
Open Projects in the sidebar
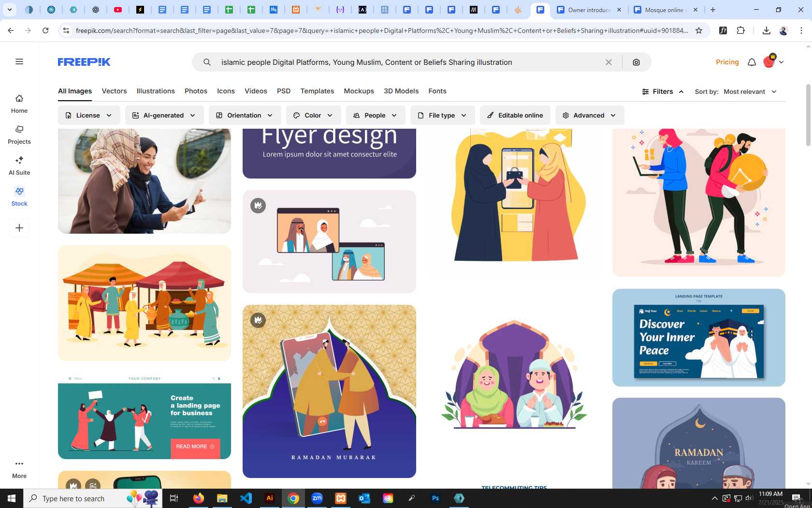pos(19,135)
